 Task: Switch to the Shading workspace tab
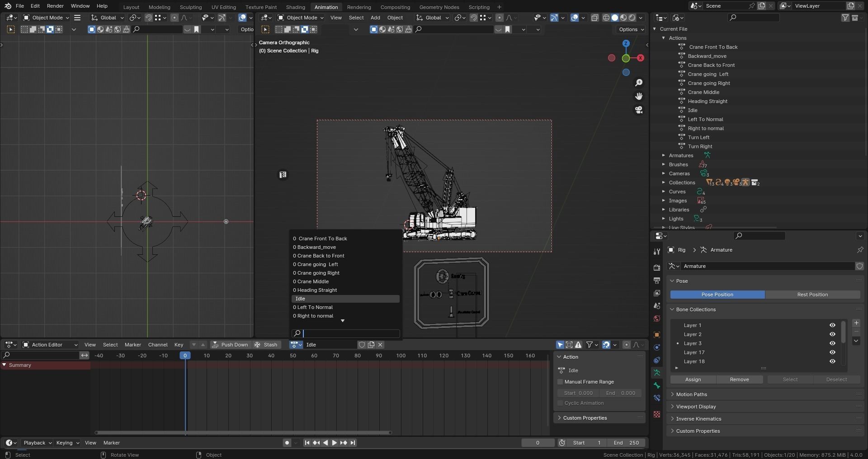295,7
